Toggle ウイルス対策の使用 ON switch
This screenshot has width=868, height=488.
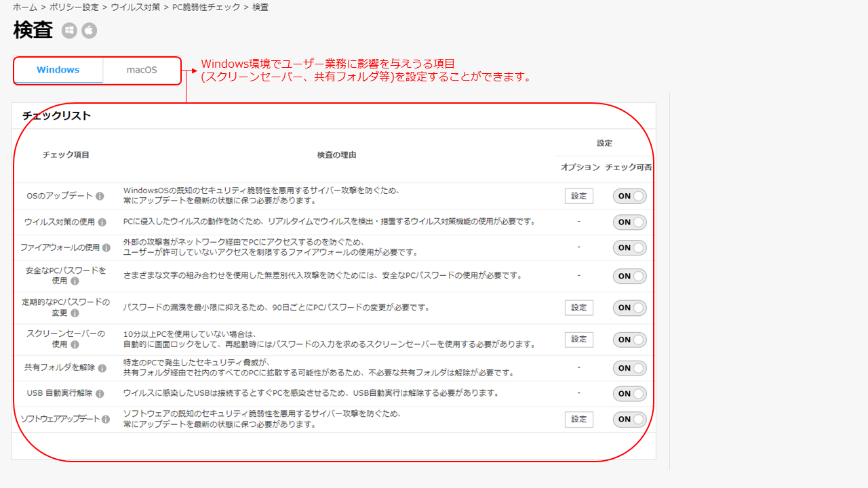click(x=630, y=222)
